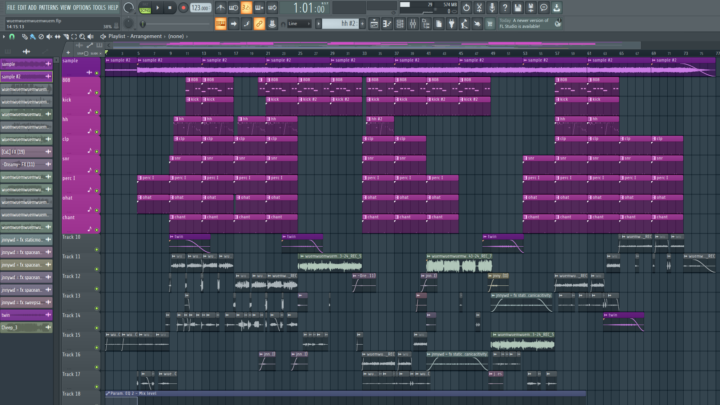Open the chat bubble support icon
The width and height of the screenshot is (720, 405).
(543, 8)
